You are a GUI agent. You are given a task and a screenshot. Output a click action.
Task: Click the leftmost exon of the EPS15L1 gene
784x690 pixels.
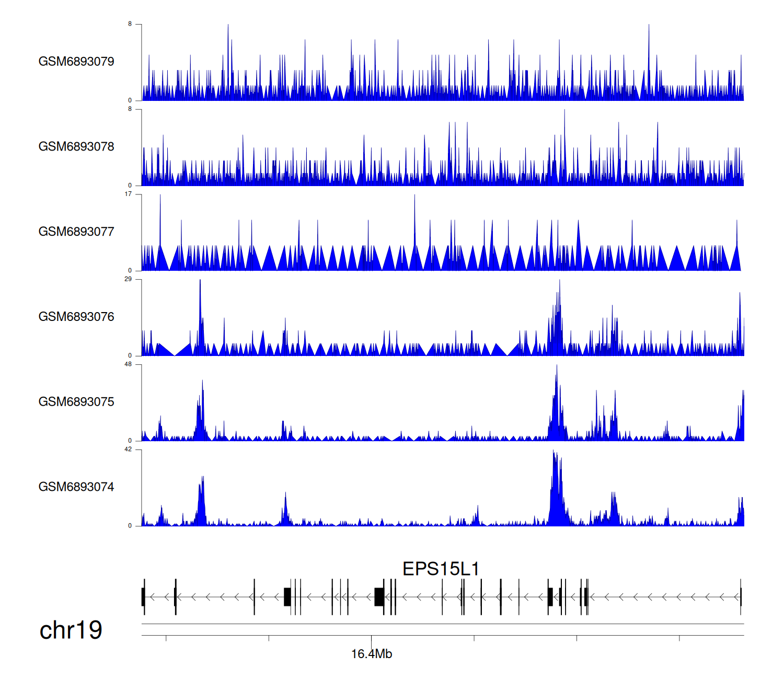coord(143,597)
